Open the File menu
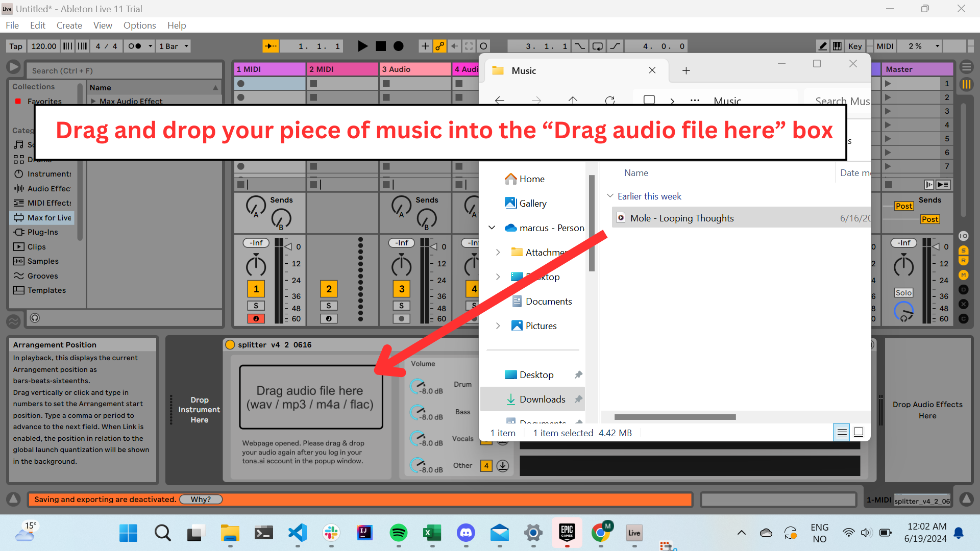Screen dimensions: 980x551 click(x=12, y=26)
